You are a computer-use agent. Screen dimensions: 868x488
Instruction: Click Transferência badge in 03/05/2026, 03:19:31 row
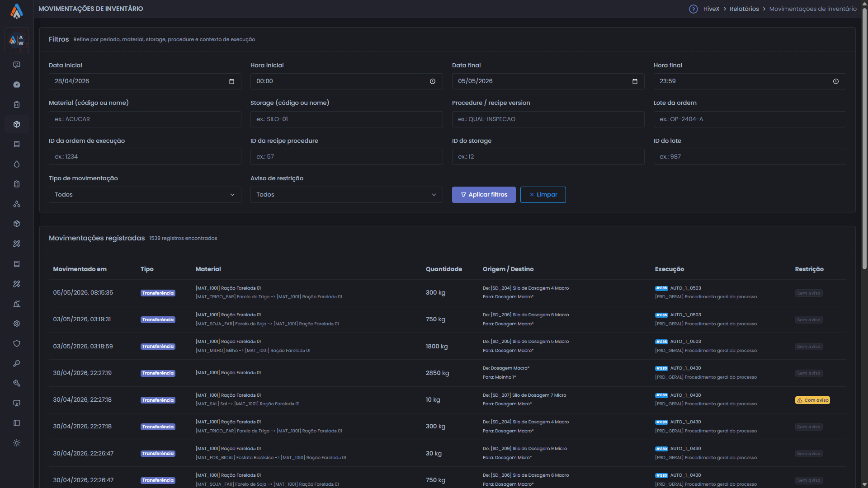click(158, 320)
